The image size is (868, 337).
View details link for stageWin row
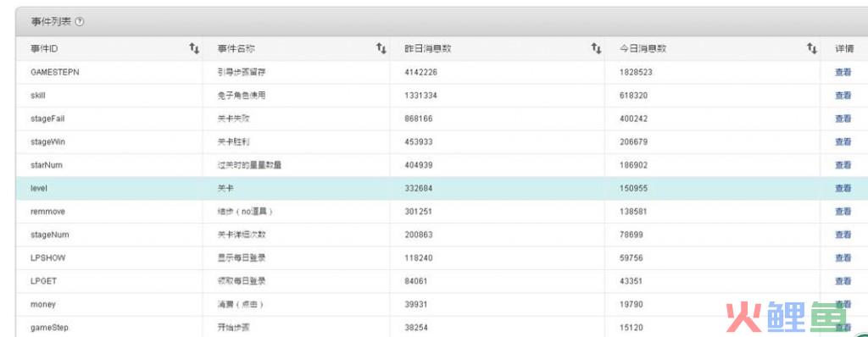[x=843, y=141]
